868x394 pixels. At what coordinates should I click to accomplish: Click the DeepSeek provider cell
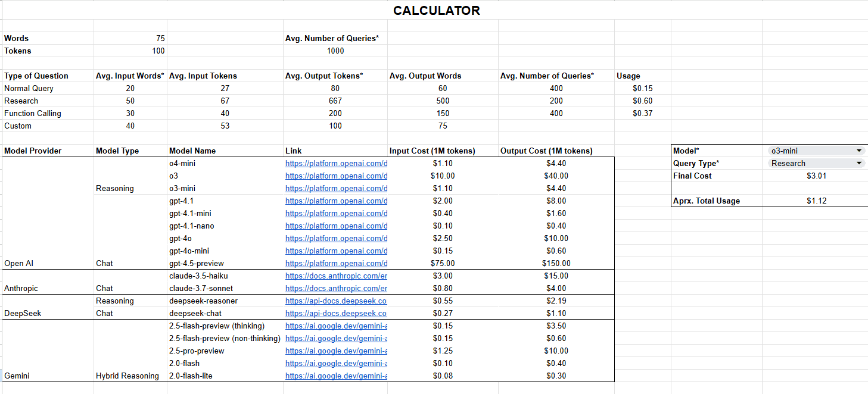tap(23, 313)
